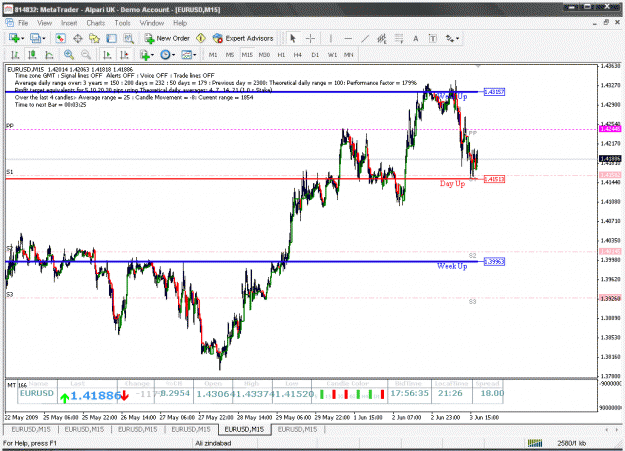Open the Arrows objects dropdown

click(x=452, y=38)
